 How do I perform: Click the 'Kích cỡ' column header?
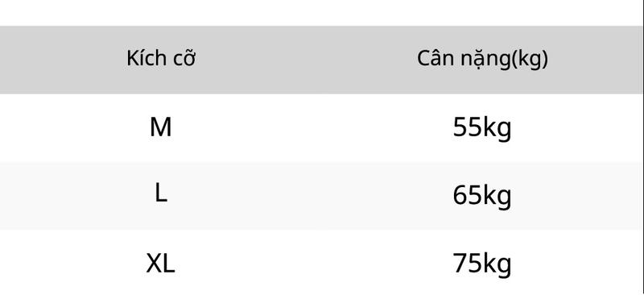click(x=160, y=58)
